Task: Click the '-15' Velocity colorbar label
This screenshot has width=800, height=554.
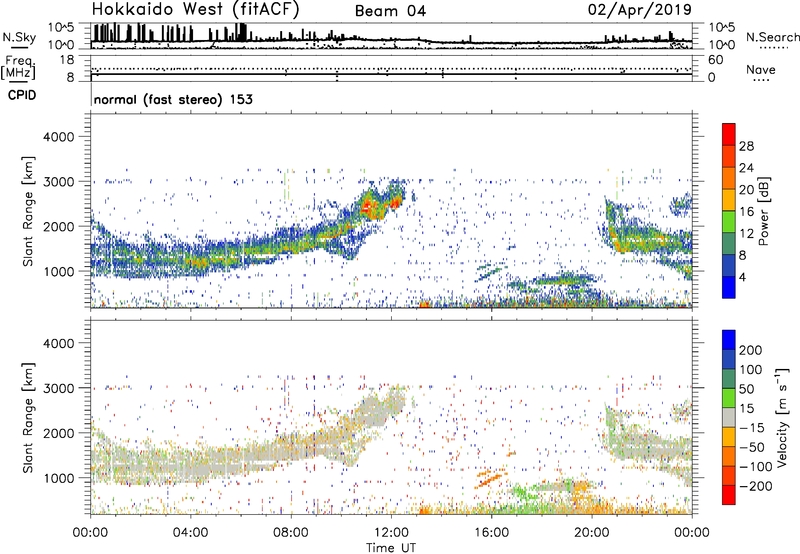Action: (x=752, y=428)
